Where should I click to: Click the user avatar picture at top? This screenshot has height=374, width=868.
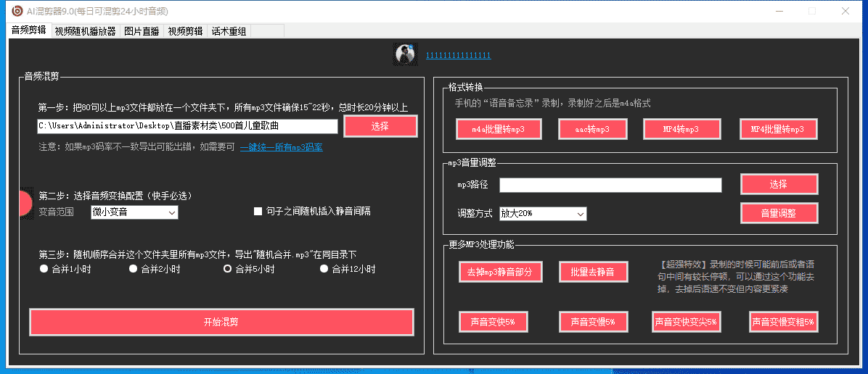click(405, 54)
